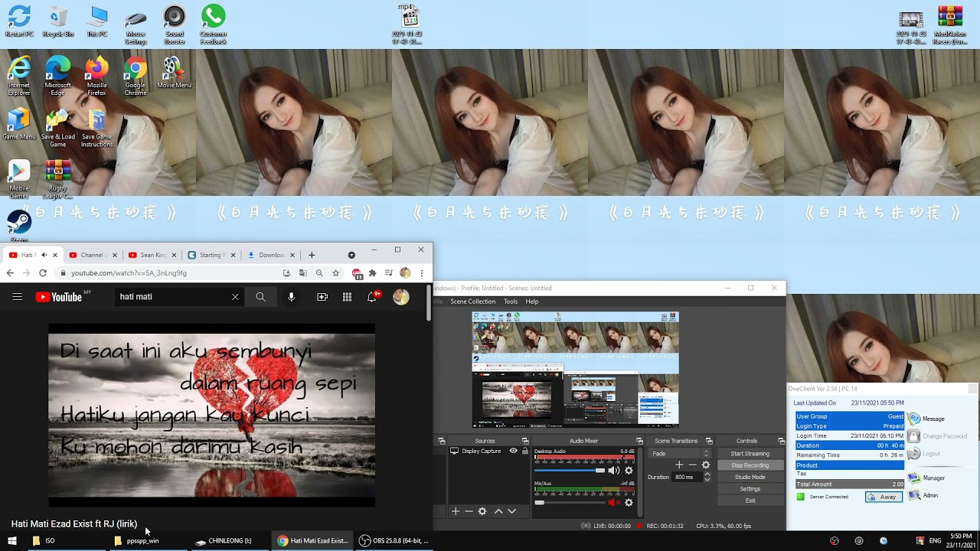Add a new source in OBS Sources panel
This screenshot has width=980, height=551.
tap(456, 511)
